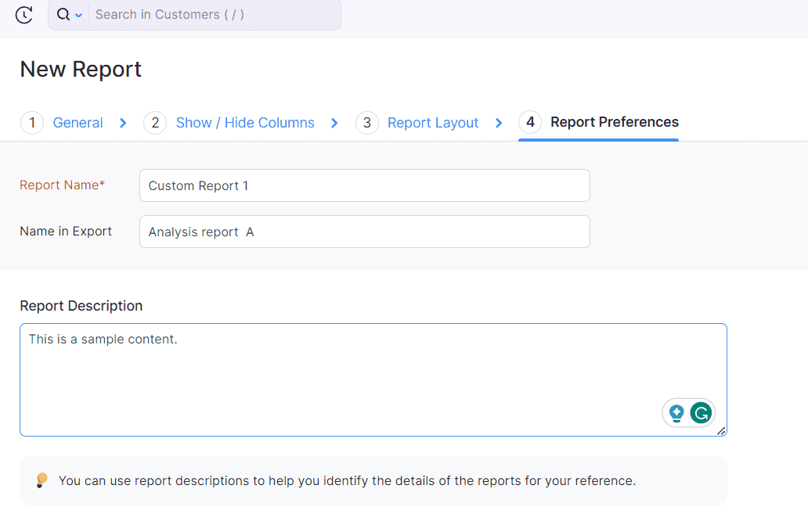
Task: Select the Report Preferences tab
Action: [x=614, y=122]
